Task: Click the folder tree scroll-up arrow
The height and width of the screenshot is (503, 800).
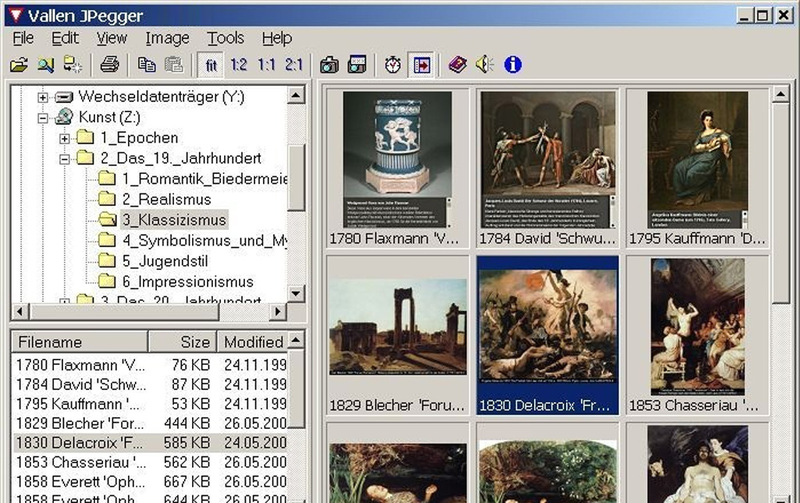Action: [296, 95]
